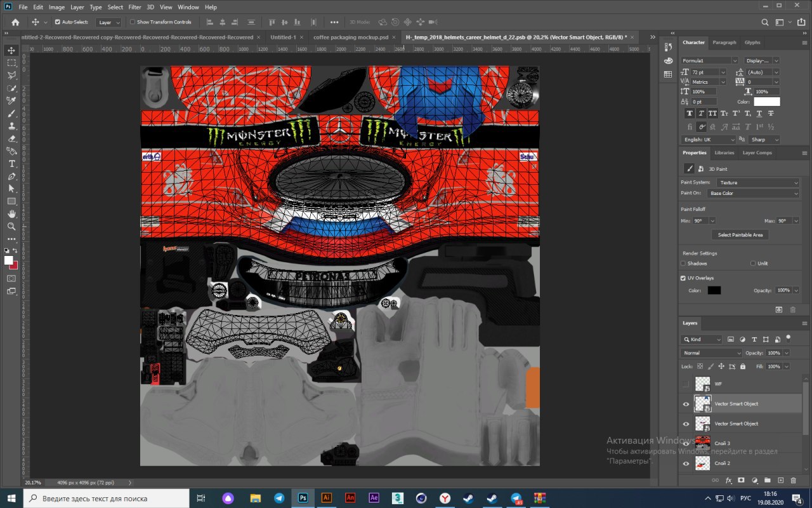Switch to the Paragraph tab
Image resolution: width=812 pixels, height=508 pixels.
(x=724, y=43)
